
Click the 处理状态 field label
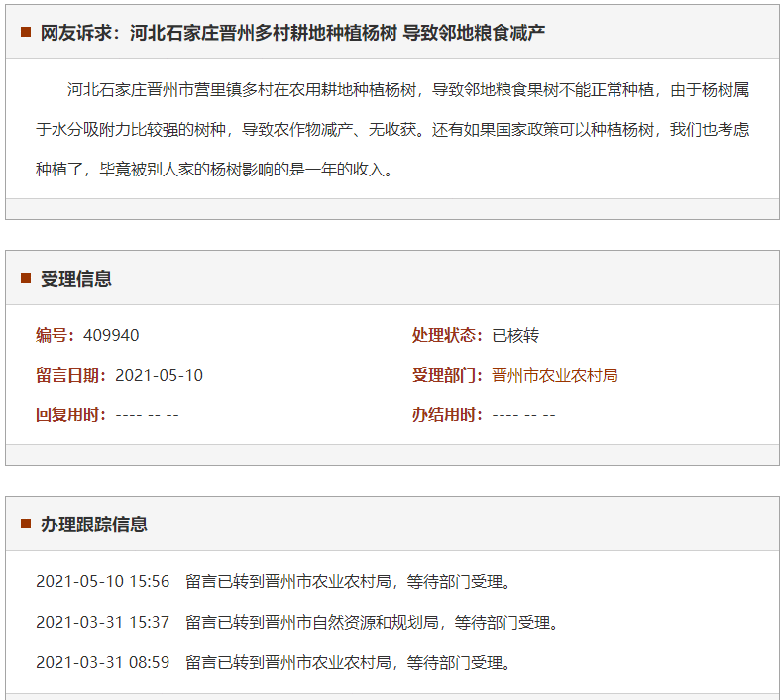pos(448,335)
